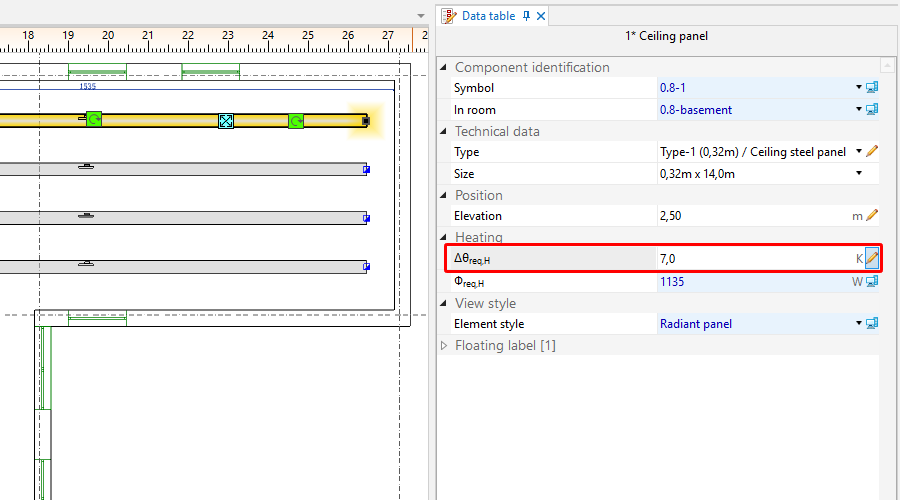This screenshot has width=900, height=500.
Task: Close the Data table tab
Action: (x=541, y=16)
